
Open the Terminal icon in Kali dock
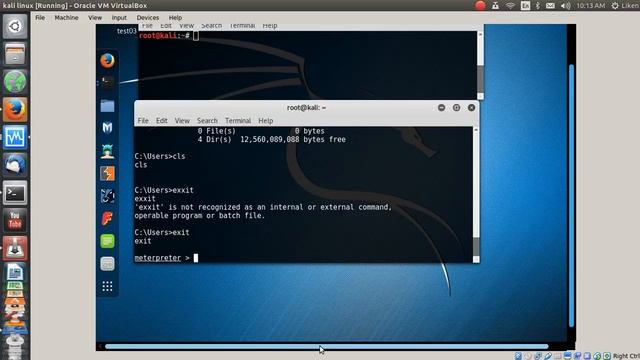[107, 83]
